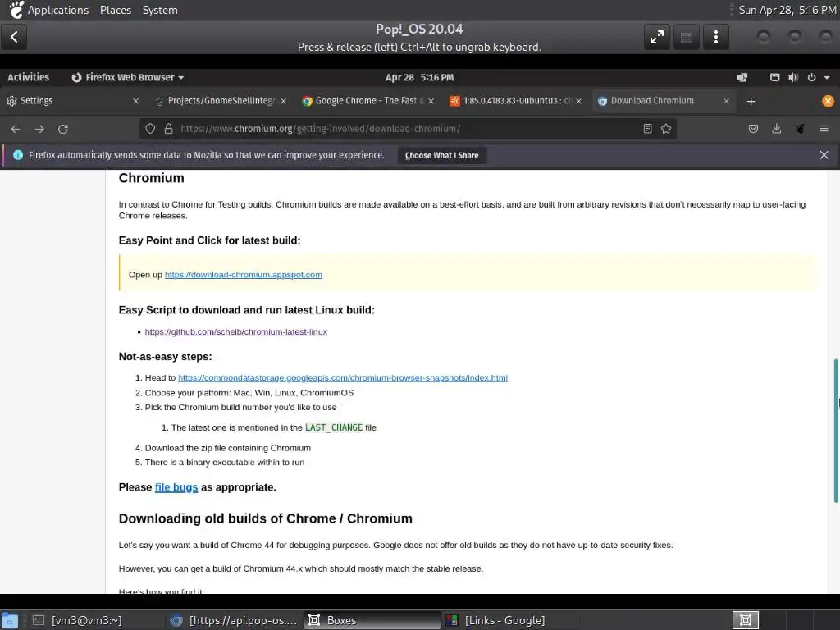This screenshot has height=630, width=840.
Task: Follow the file bugs link
Action: (176, 487)
